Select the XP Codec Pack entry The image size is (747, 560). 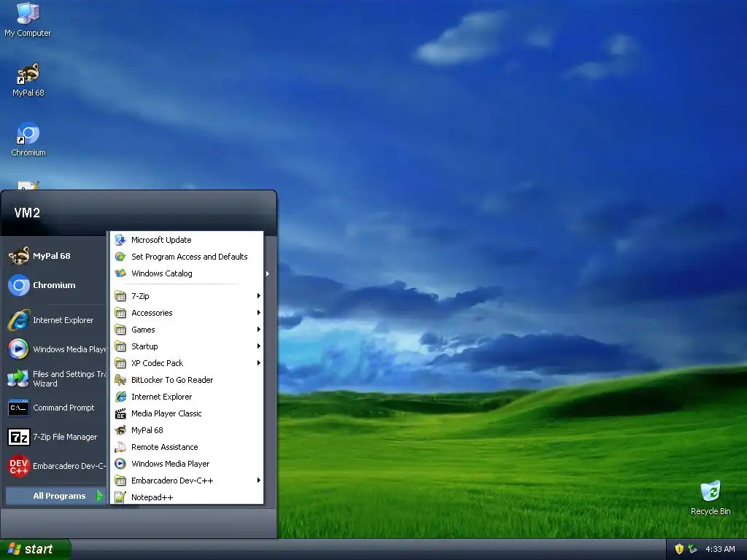point(187,363)
